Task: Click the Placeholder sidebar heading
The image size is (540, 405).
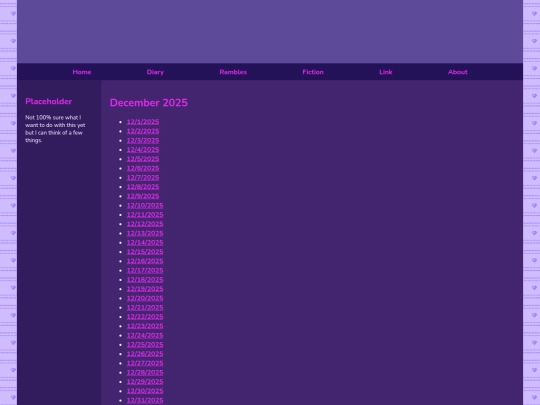Action: click(x=49, y=101)
